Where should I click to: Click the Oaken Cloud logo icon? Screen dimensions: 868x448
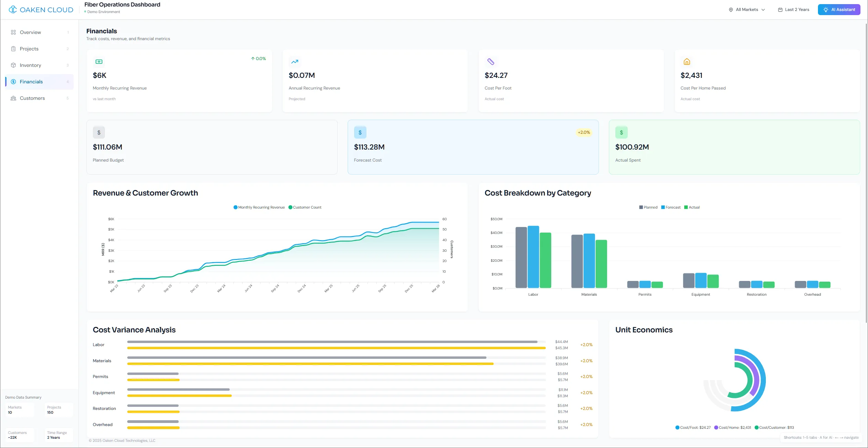[13, 10]
